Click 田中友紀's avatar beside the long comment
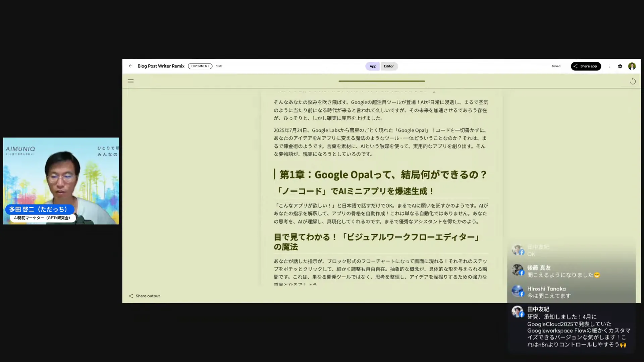The image size is (644, 362). 518,312
